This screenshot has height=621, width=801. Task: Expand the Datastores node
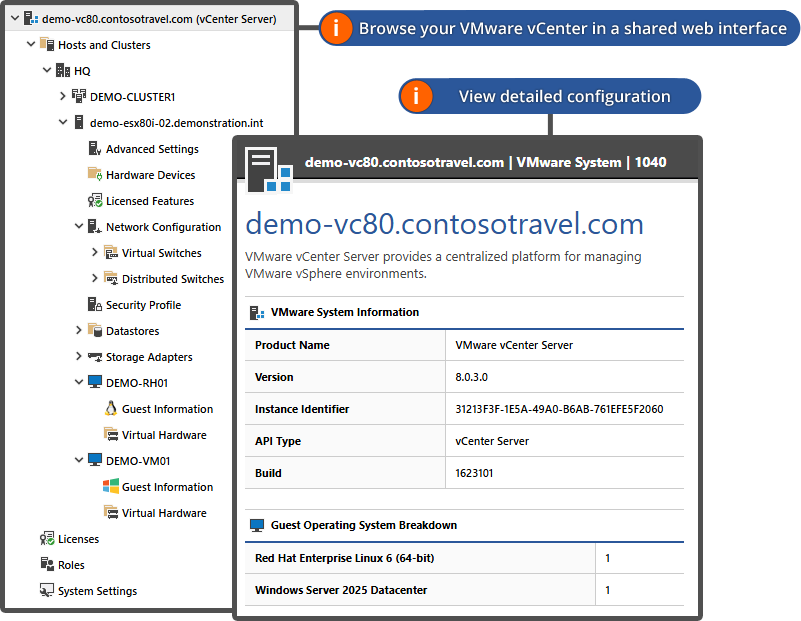pos(79,330)
